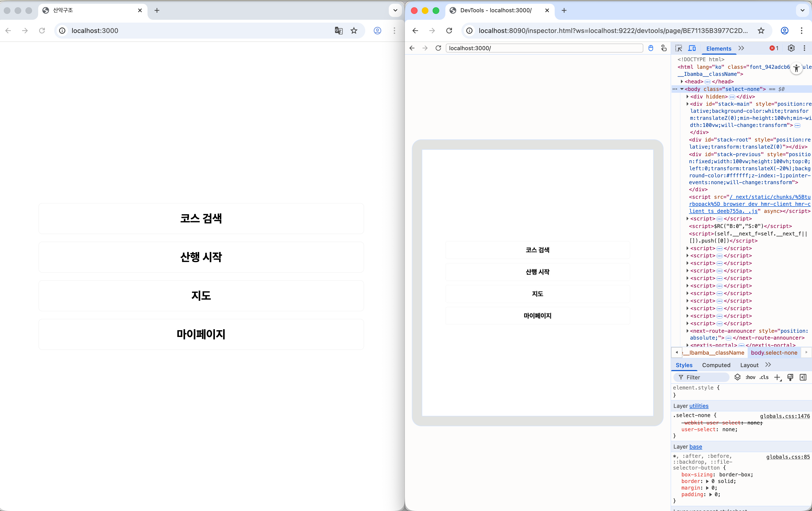Click the show CSS layers icon
Viewport: 812px width, 511px height.
click(738, 377)
